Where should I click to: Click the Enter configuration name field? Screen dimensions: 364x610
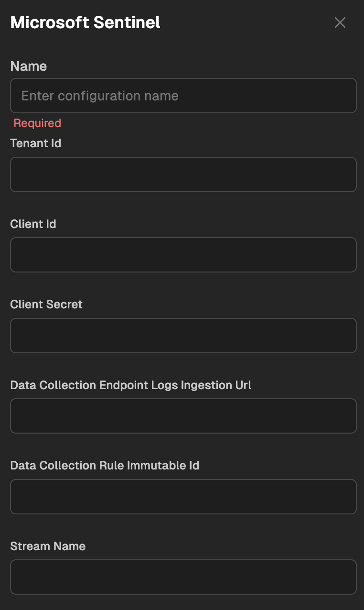coord(183,96)
